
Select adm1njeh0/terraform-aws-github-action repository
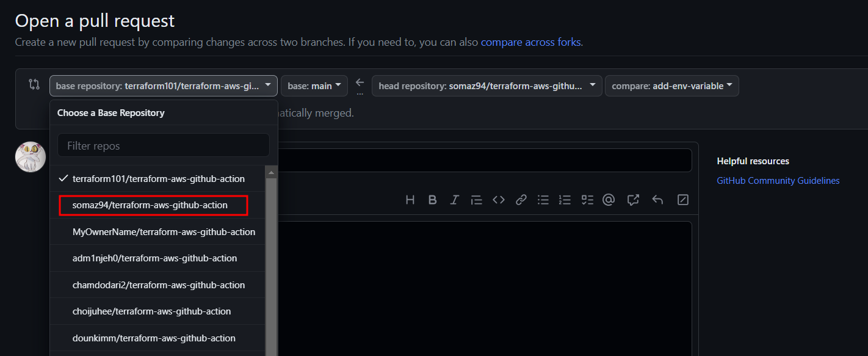pyautogui.click(x=158, y=258)
